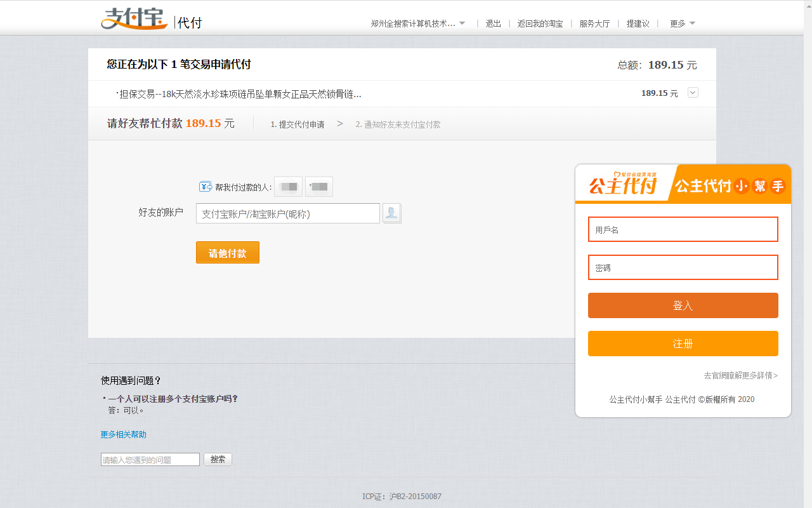The width and height of the screenshot is (812, 508).
Task: Open the contact picker icon beside account field
Action: coord(392,213)
